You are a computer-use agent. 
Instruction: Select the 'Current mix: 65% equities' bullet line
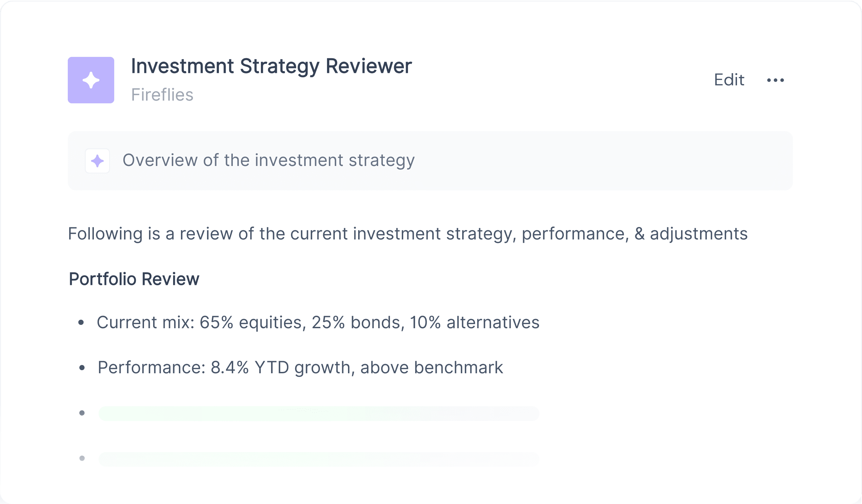[318, 322]
